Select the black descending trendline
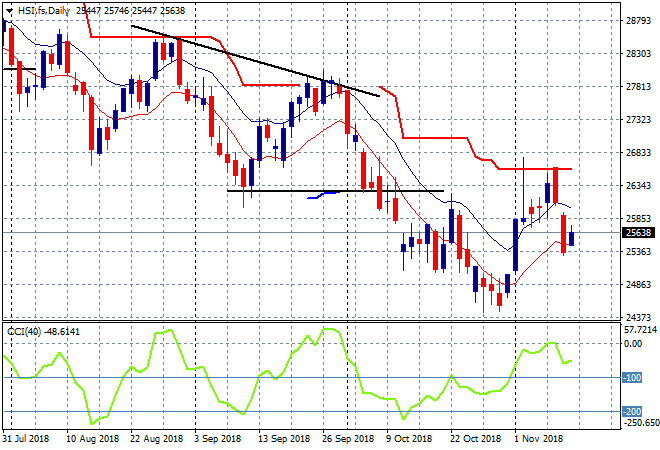Image resolution: width=660 pixels, height=450 pixels. pyautogui.click(x=255, y=61)
